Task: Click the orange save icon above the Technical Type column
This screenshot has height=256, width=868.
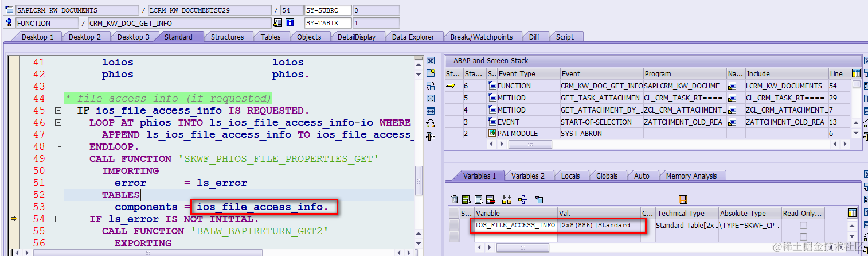Action: [683, 200]
